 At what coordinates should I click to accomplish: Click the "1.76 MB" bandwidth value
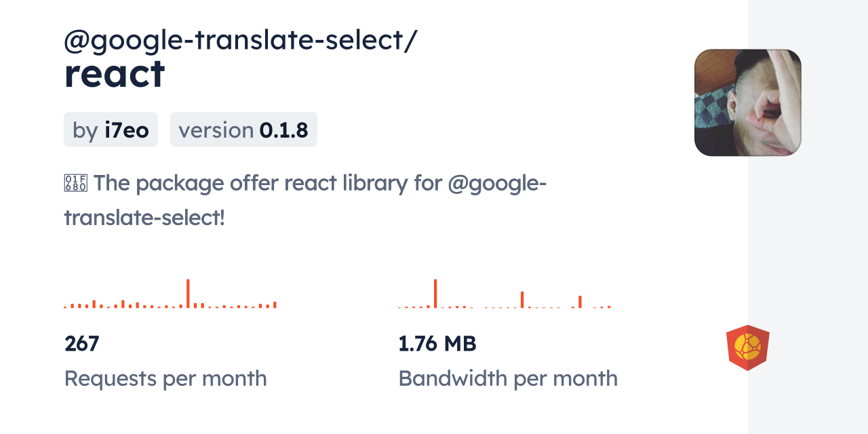point(437,344)
